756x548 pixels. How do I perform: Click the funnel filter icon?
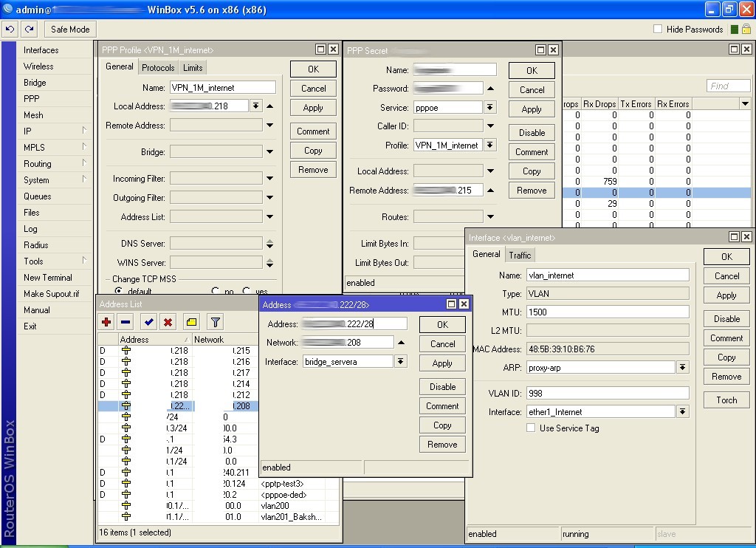click(x=215, y=322)
